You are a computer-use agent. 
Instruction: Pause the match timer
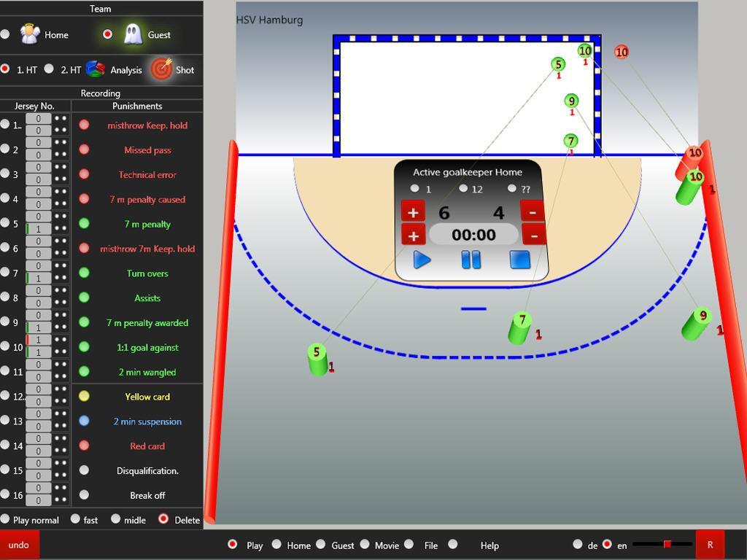(471, 260)
